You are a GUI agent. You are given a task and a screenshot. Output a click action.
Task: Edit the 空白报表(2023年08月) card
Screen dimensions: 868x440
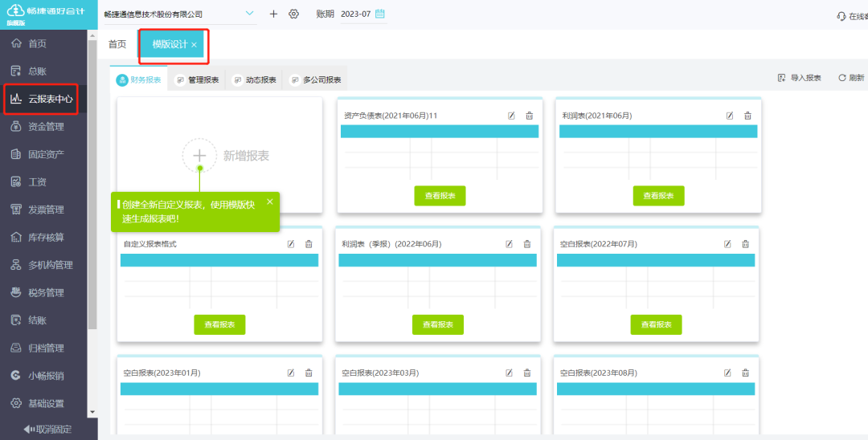pyautogui.click(x=727, y=373)
